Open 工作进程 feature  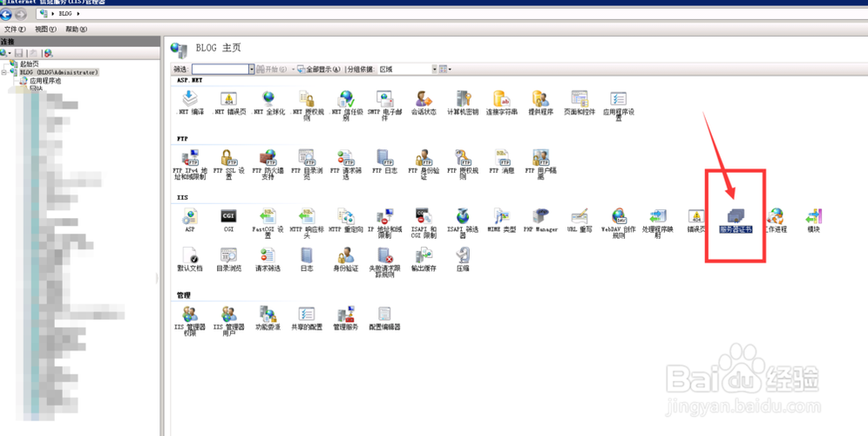pyautogui.click(x=775, y=221)
